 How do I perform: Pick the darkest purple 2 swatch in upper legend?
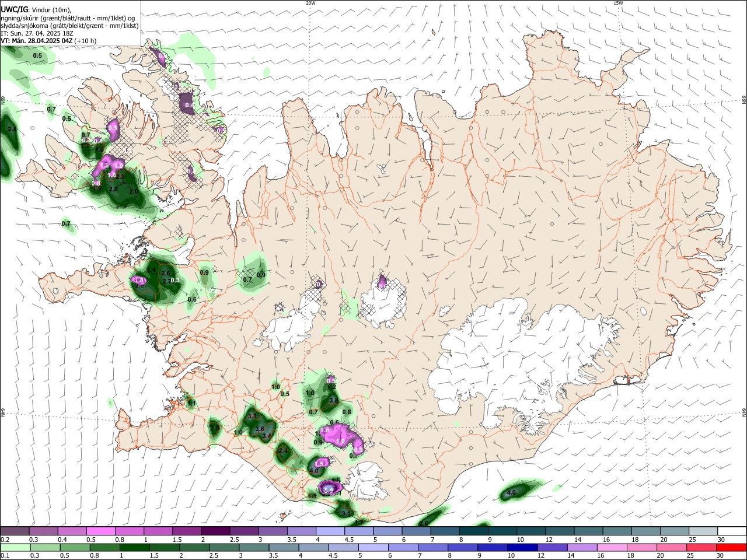coord(215,531)
